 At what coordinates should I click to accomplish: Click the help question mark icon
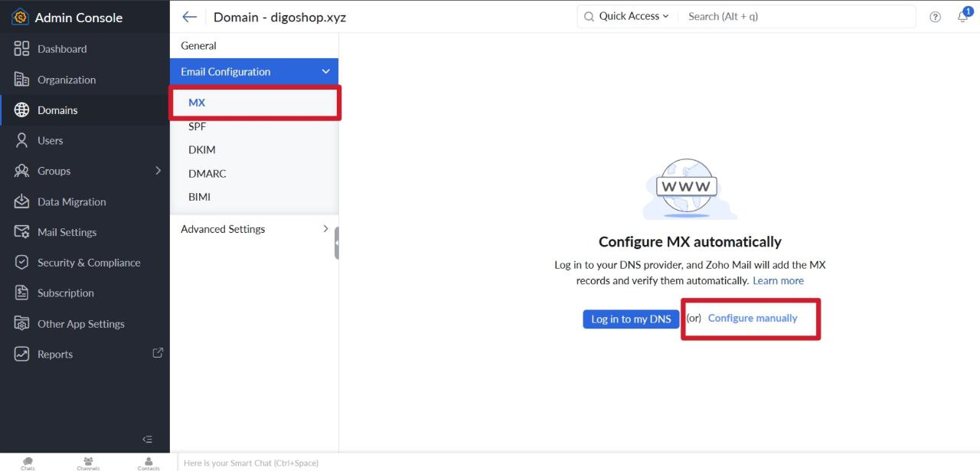point(935,17)
